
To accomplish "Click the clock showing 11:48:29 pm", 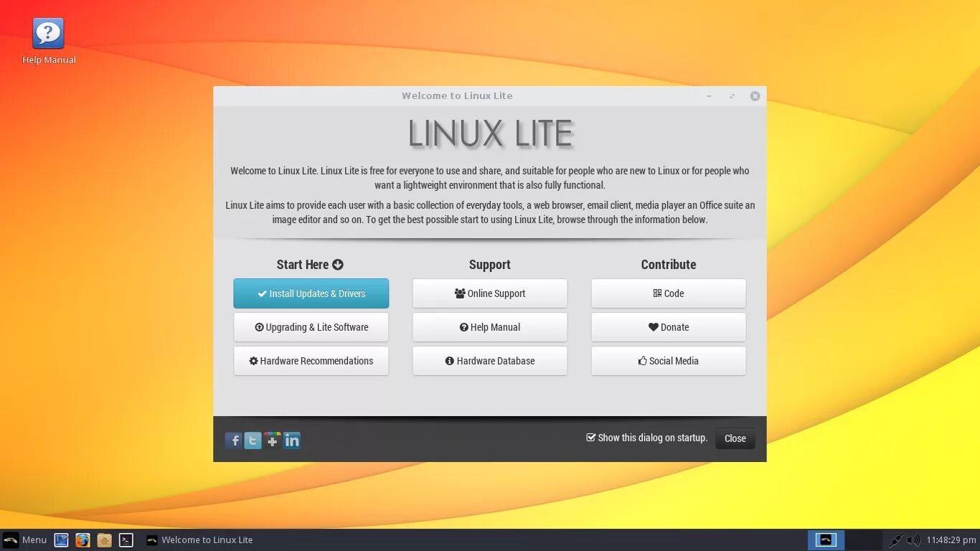I will point(951,540).
